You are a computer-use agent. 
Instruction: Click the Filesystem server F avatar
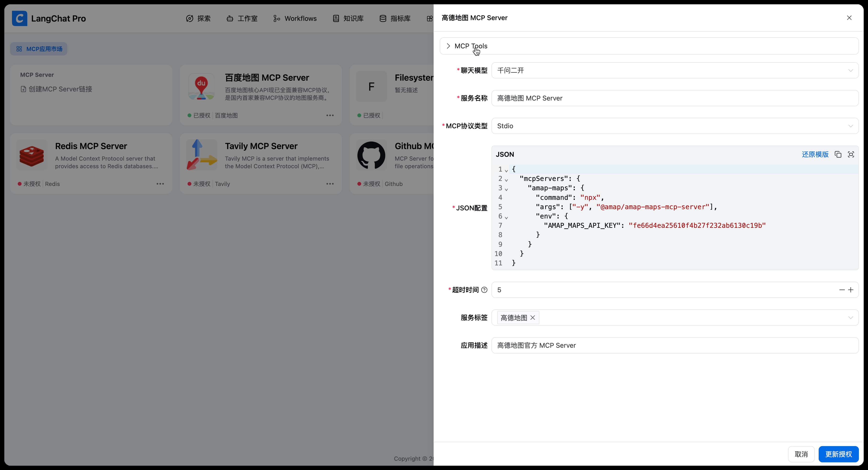click(371, 87)
